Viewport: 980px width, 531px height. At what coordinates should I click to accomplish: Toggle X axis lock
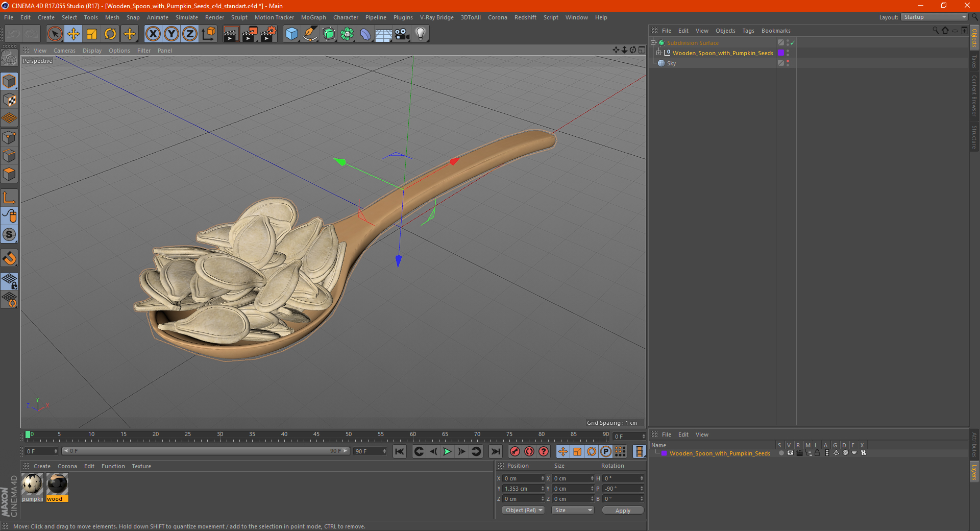(153, 34)
